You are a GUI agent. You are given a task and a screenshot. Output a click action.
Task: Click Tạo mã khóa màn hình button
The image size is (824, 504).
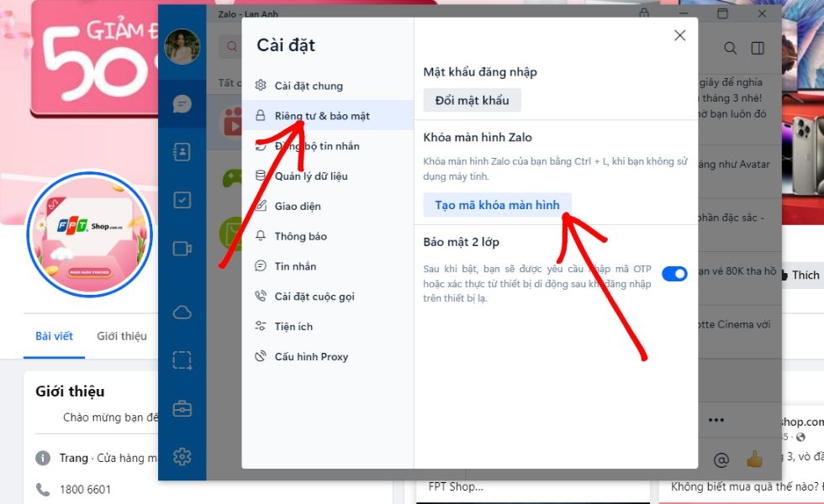(x=497, y=205)
